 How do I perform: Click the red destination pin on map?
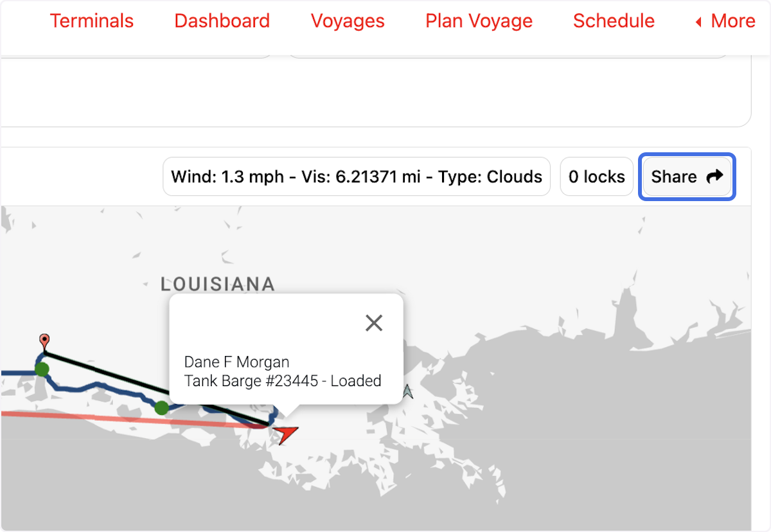44,340
